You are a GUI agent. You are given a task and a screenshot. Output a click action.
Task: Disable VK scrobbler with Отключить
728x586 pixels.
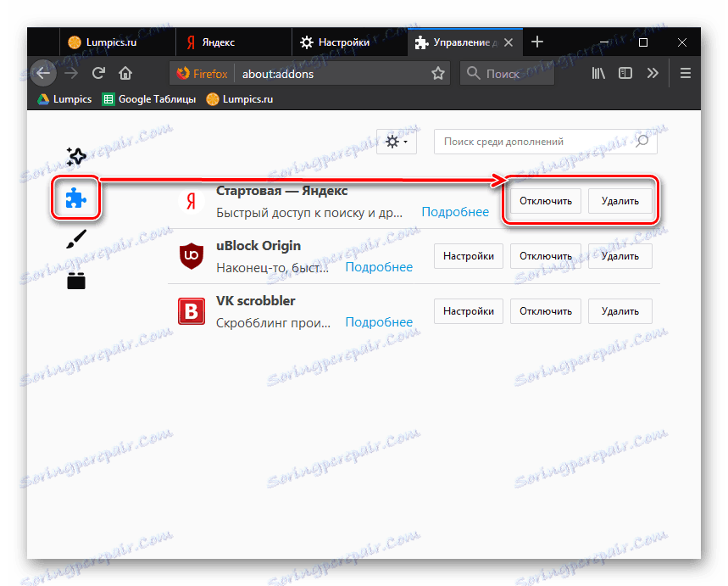coord(546,311)
